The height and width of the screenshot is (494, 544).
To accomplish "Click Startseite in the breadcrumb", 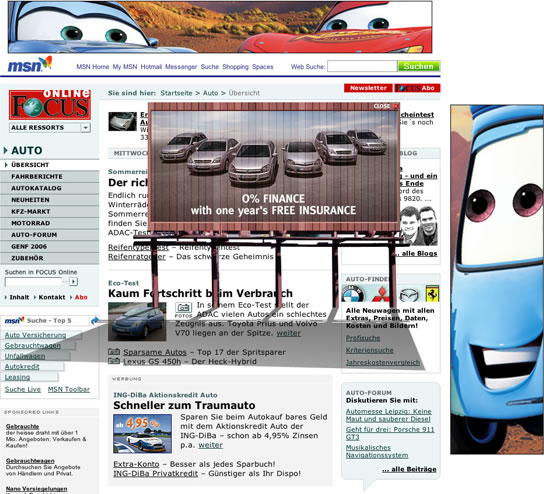I will click(176, 93).
